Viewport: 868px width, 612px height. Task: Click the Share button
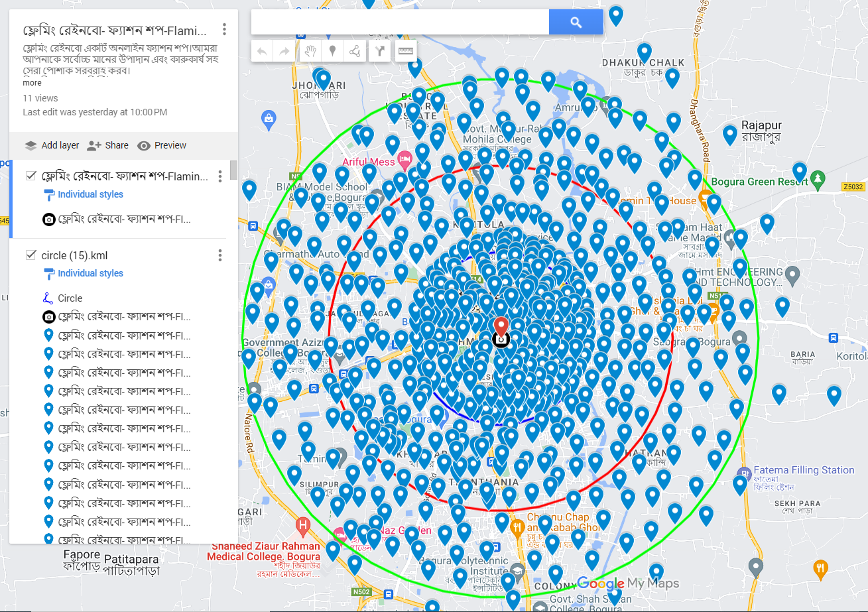pos(107,145)
